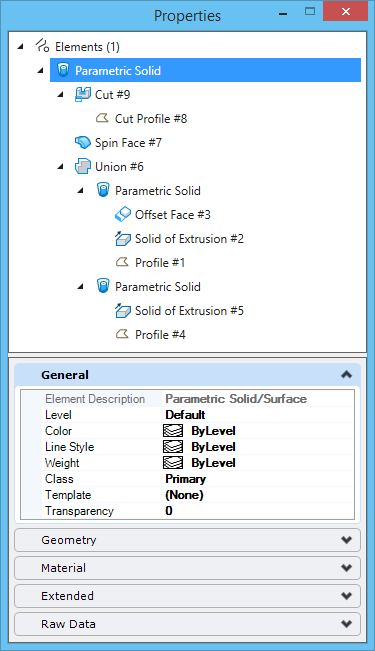This screenshot has height=651, width=375.
Task: Click the Elements (1) label
Action: tap(87, 46)
